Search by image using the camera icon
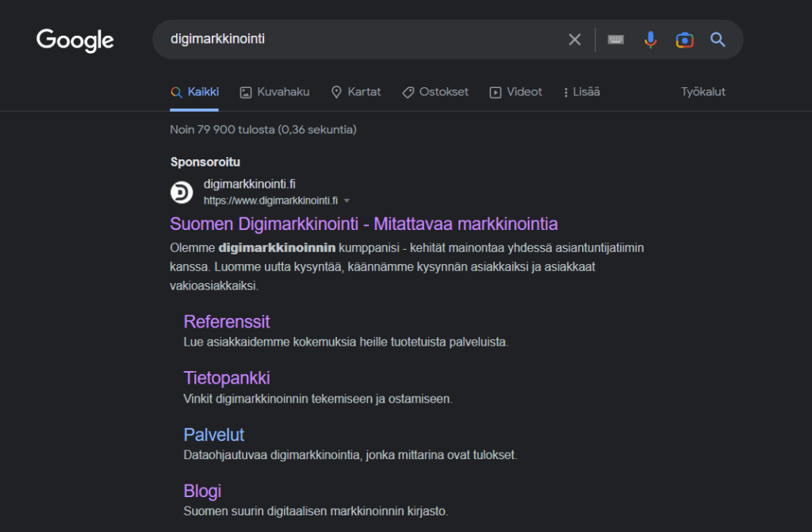This screenshot has width=812, height=532. tap(684, 40)
